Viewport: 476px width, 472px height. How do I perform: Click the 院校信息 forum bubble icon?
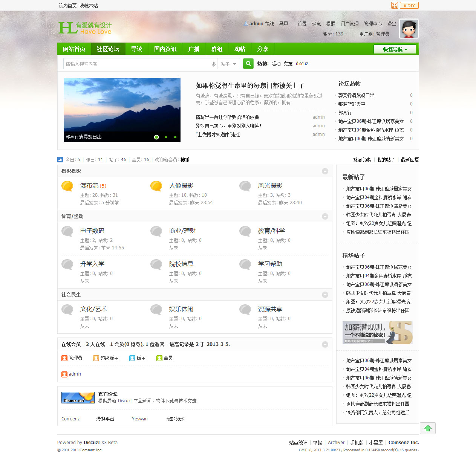pyautogui.click(x=156, y=264)
